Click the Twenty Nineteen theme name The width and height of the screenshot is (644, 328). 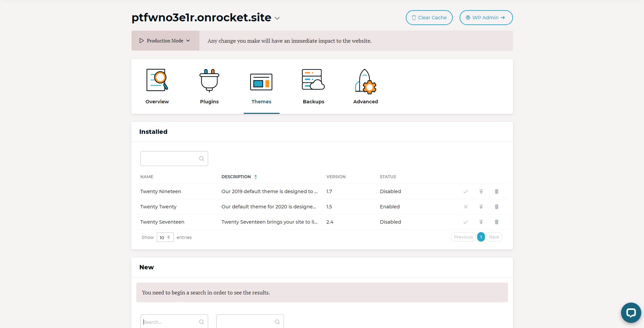pos(161,191)
